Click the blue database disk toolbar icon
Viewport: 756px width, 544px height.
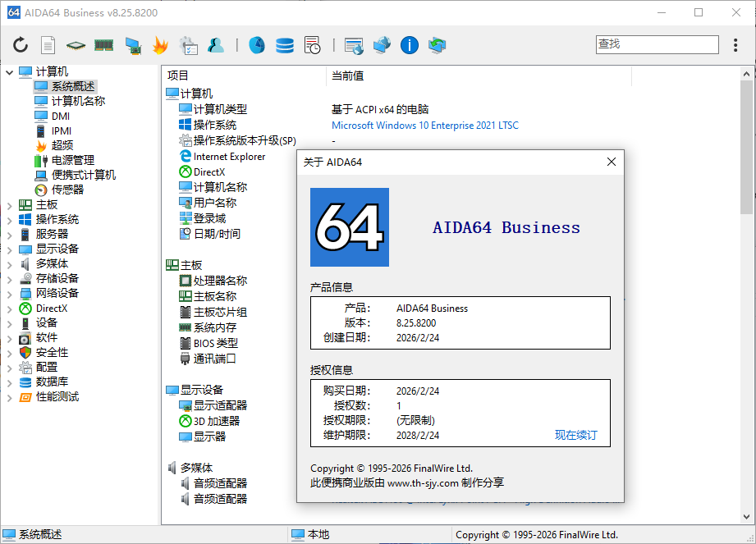tap(284, 45)
